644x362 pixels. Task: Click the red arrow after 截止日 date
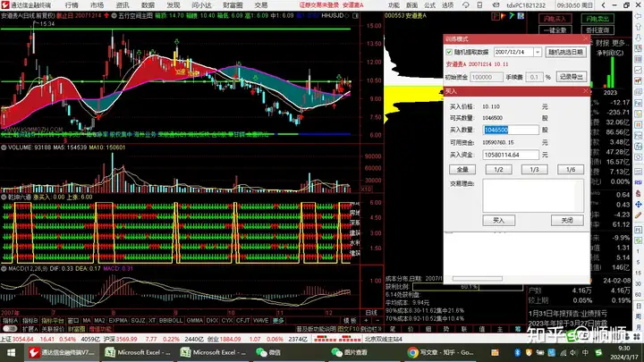pyautogui.click(x=106, y=15)
